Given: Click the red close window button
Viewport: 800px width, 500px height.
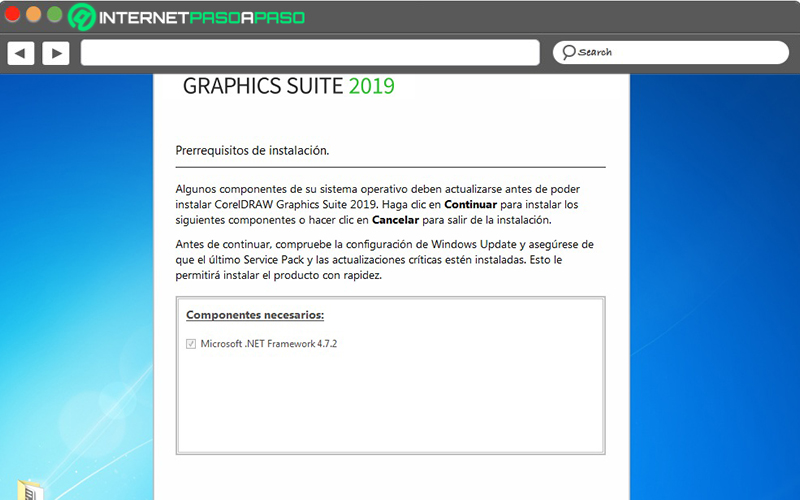Looking at the screenshot, I should [x=12, y=15].
